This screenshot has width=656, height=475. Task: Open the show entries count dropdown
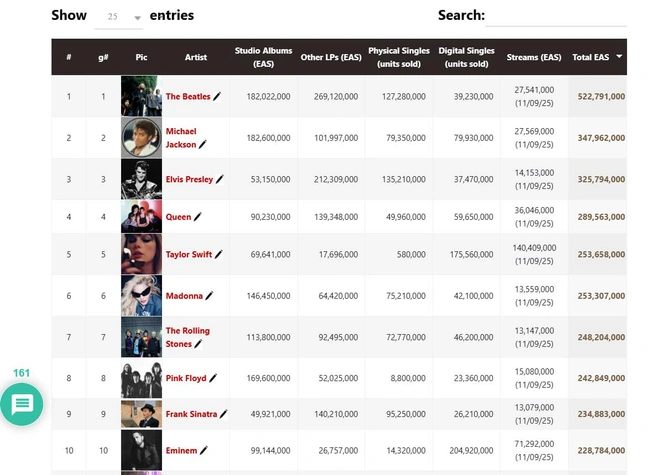click(119, 17)
